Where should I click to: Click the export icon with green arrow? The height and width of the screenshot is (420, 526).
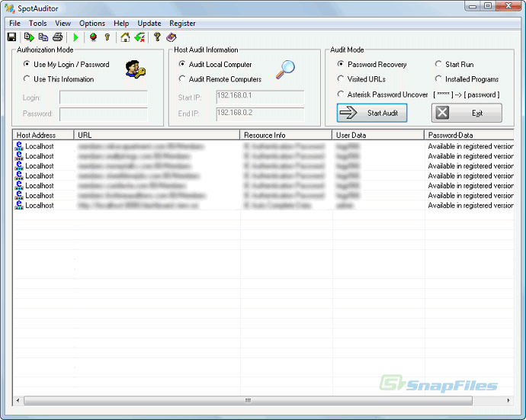29,37
